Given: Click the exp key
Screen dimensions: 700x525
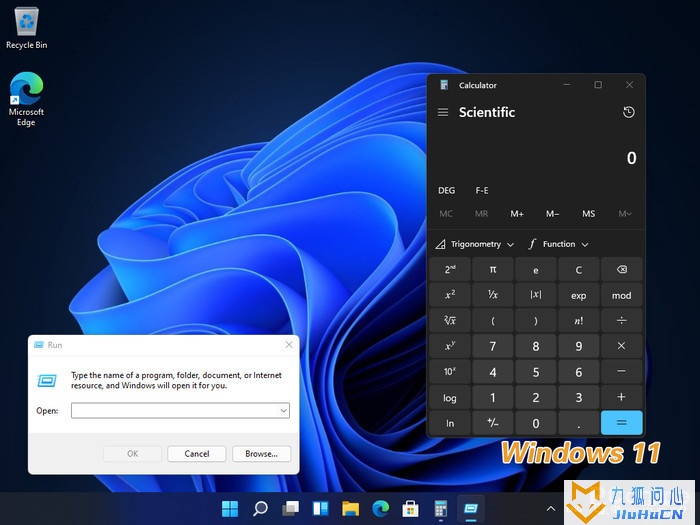Looking at the screenshot, I should [x=579, y=295].
